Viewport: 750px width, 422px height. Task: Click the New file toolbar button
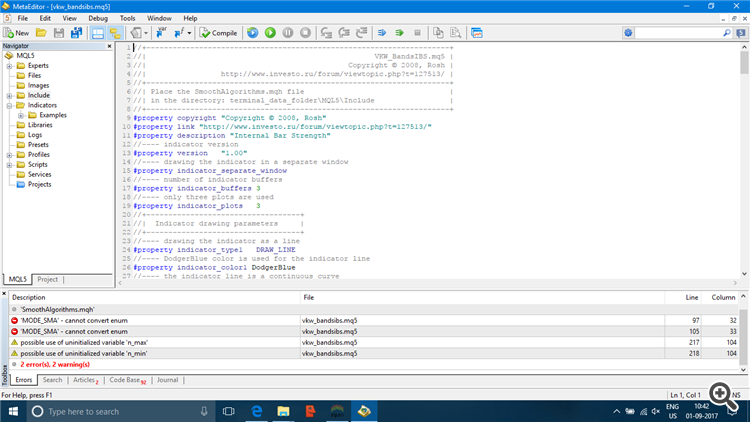coord(16,33)
